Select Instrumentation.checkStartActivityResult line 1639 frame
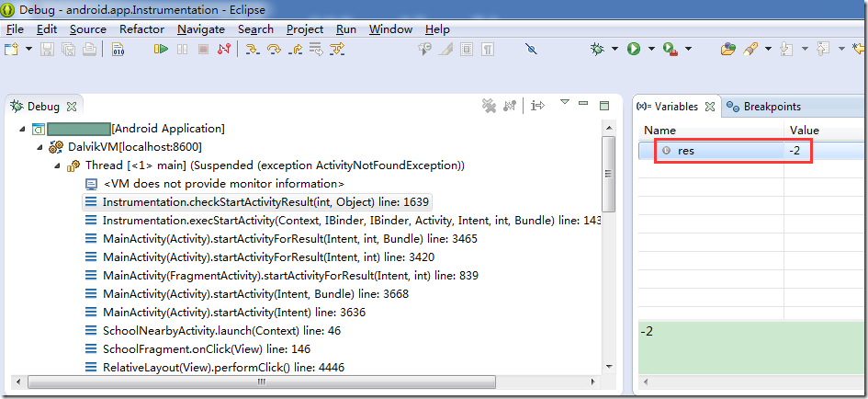Viewport: 868px width, 399px height. click(x=257, y=201)
